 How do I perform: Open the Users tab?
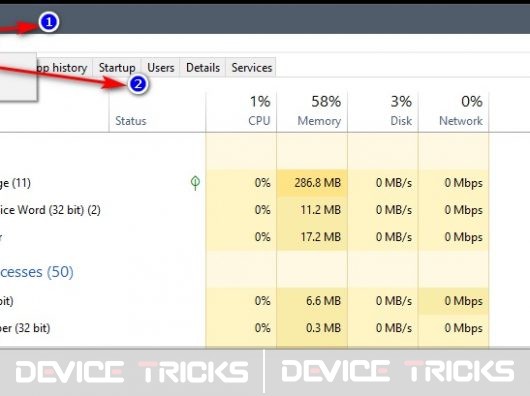pos(161,68)
